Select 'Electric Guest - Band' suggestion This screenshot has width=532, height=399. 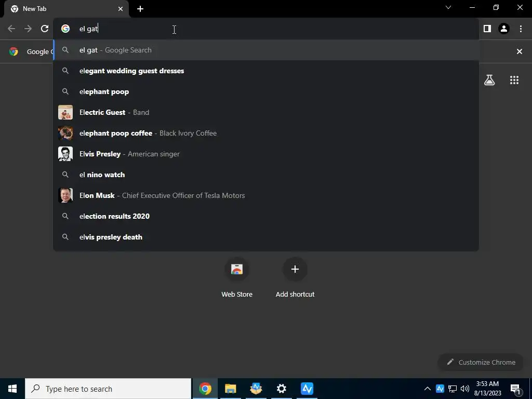coord(266,112)
